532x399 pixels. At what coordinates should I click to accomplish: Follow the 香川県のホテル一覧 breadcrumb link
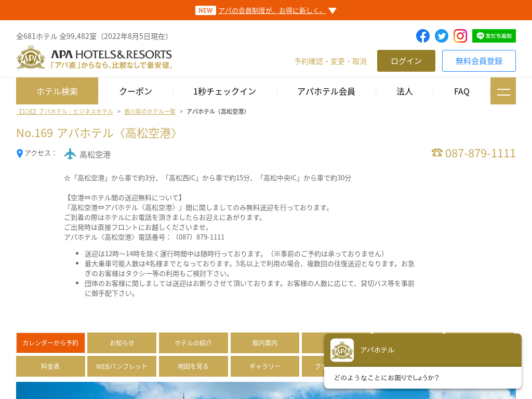[150, 111]
